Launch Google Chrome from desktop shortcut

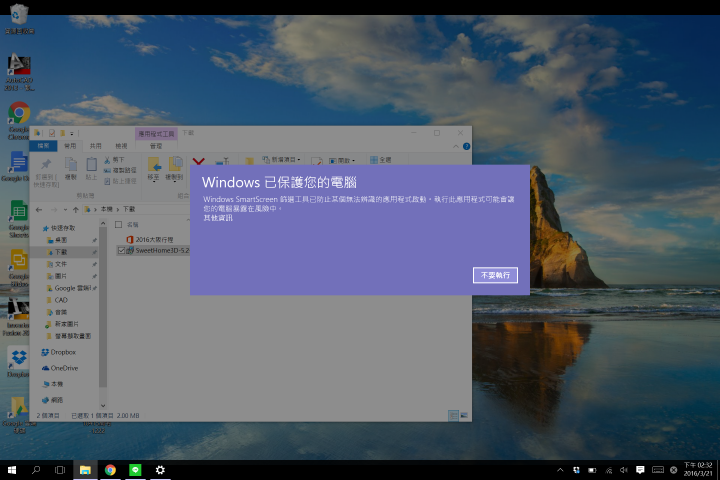coord(19,120)
